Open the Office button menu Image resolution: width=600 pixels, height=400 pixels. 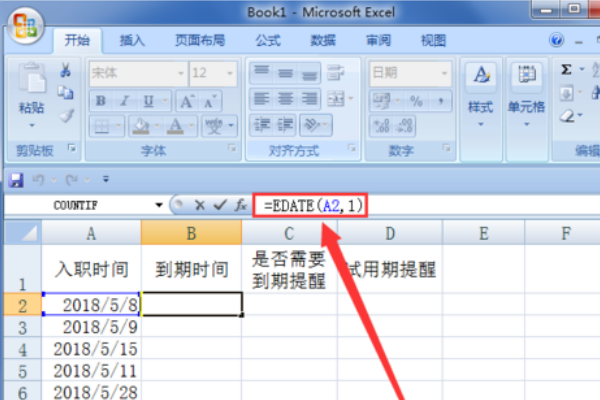pyautogui.click(x=26, y=26)
